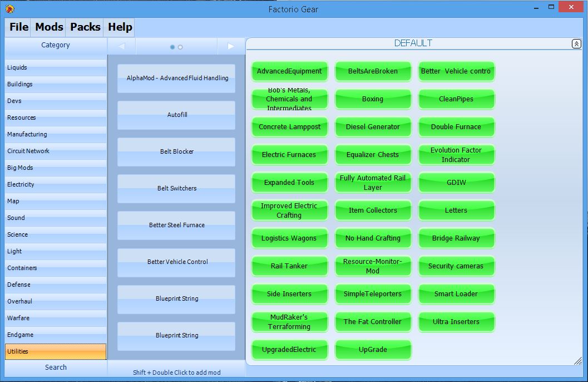Click Bob's Metals, Chemicals and Intermediates button
The width and height of the screenshot is (588, 382).
[289, 99]
